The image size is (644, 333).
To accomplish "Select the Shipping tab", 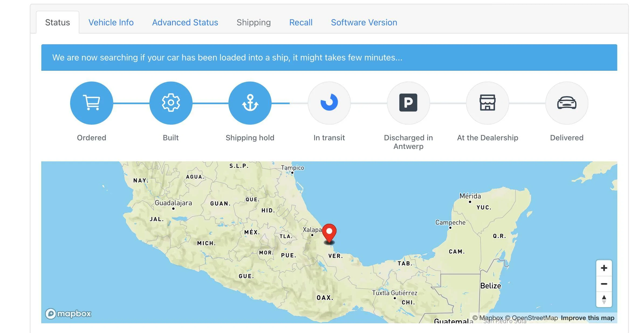I will pos(254,22).
